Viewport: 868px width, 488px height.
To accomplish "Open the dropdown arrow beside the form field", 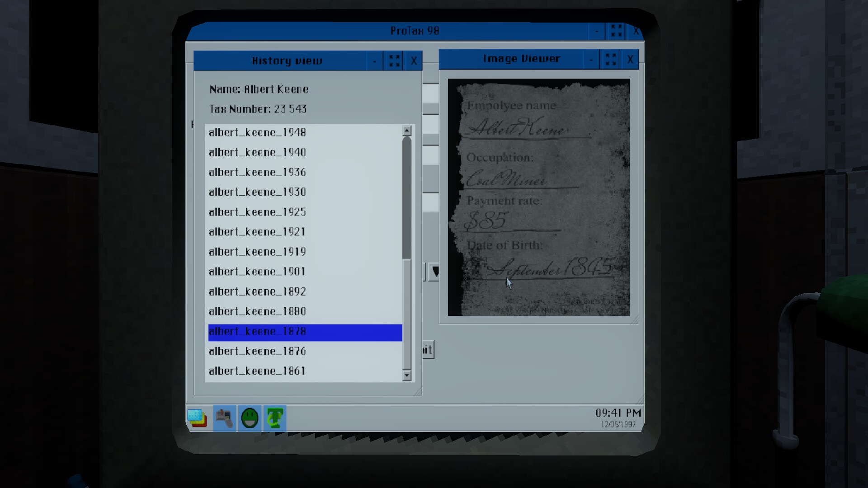I will [x=434, y=272].
